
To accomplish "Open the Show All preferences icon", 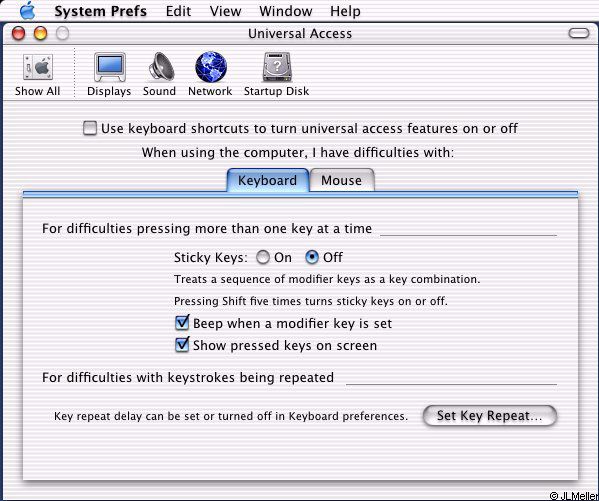I will (x=38, y=67).
